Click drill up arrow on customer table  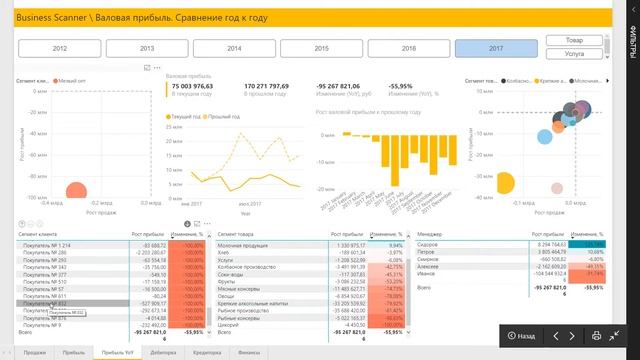pyautogui.click(x=22, y=224)
